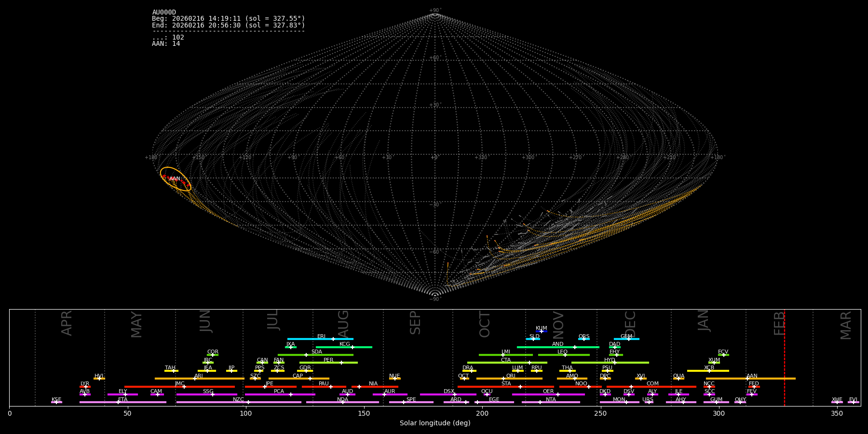Click the pink ETA activity bar
The width and height of the screenshot is (868, 434).
tap(123, 402)
